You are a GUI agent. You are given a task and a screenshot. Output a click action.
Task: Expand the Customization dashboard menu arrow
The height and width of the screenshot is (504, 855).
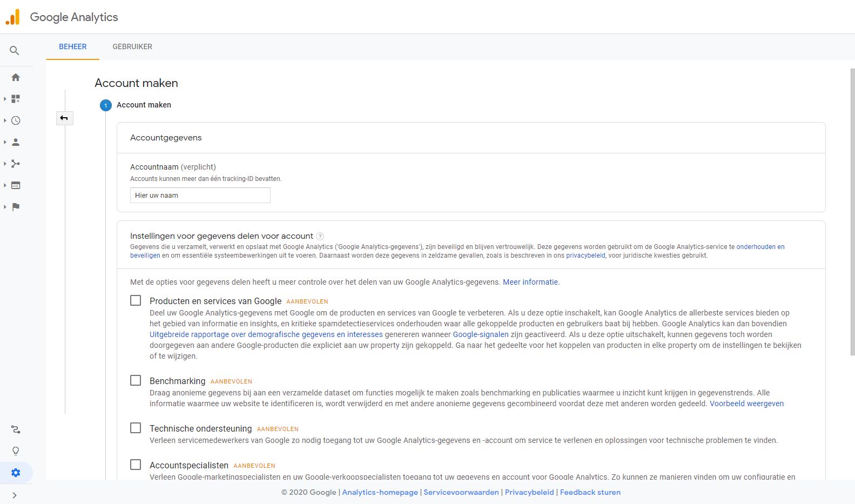(x=5, y=99)
